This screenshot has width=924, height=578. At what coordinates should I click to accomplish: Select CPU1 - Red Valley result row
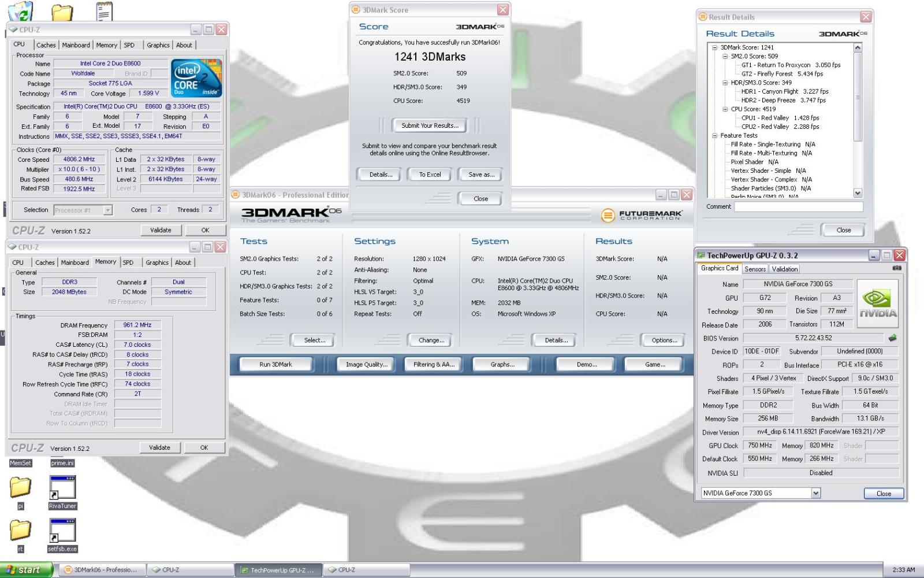(x=780, y=118)
